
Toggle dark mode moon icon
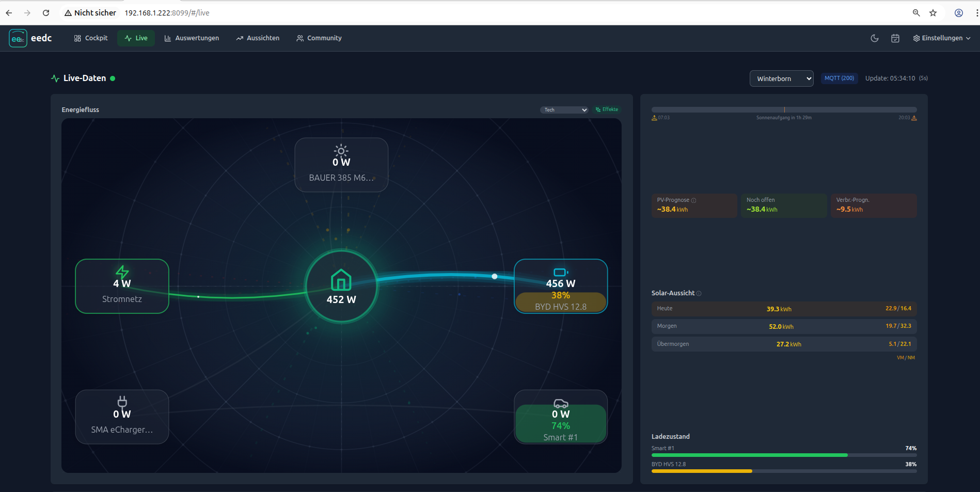[x=875, y=38]
